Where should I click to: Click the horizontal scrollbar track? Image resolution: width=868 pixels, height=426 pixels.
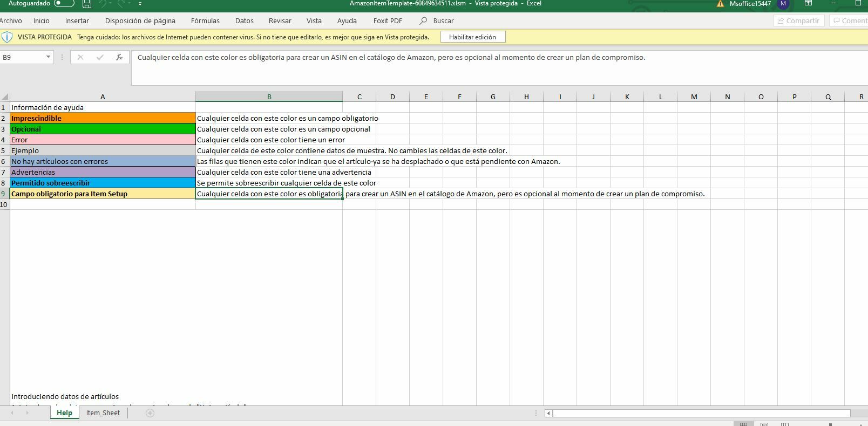coord(702,413)
